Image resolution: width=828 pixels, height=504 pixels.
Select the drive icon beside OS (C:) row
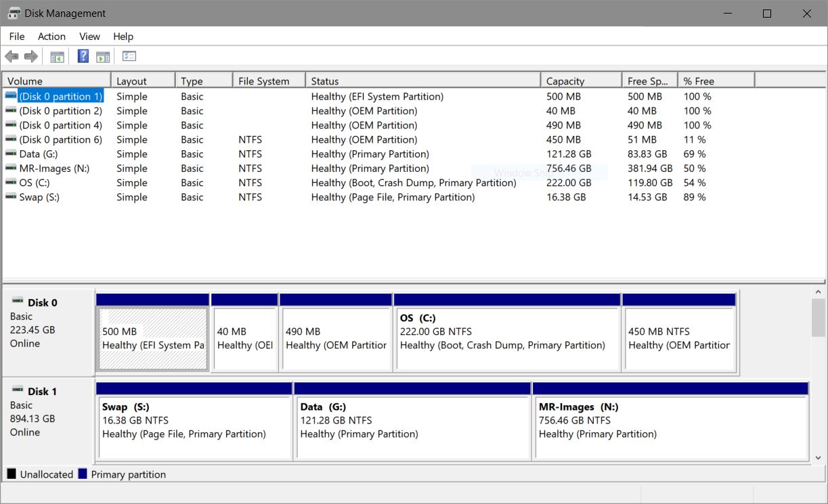(x=11, y=183)
